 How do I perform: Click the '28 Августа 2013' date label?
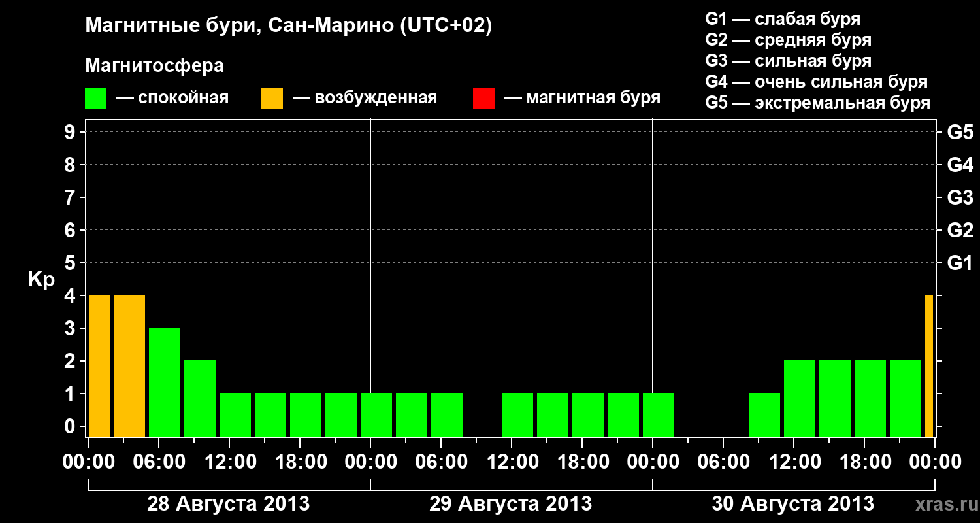coord(228,504)
